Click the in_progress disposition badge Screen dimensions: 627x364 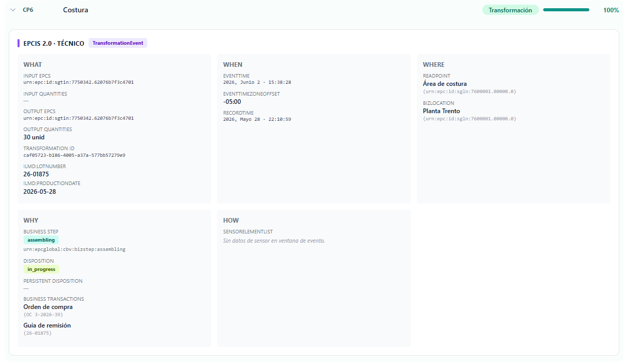tap(41, 269)
